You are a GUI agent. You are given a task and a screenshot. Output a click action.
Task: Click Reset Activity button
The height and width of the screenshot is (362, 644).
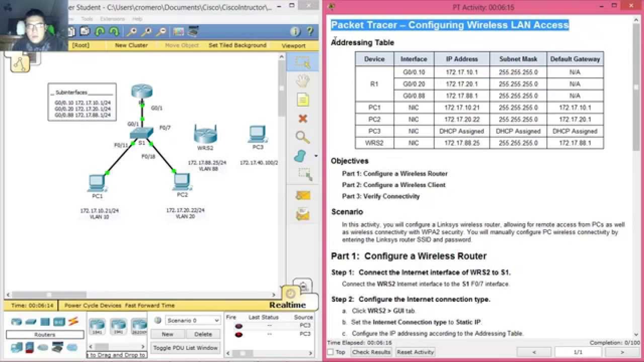coord(415,352)
